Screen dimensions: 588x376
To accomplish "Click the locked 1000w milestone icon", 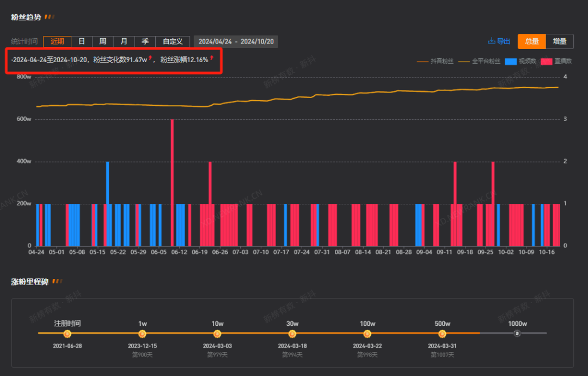I will (x=517, y=333).
